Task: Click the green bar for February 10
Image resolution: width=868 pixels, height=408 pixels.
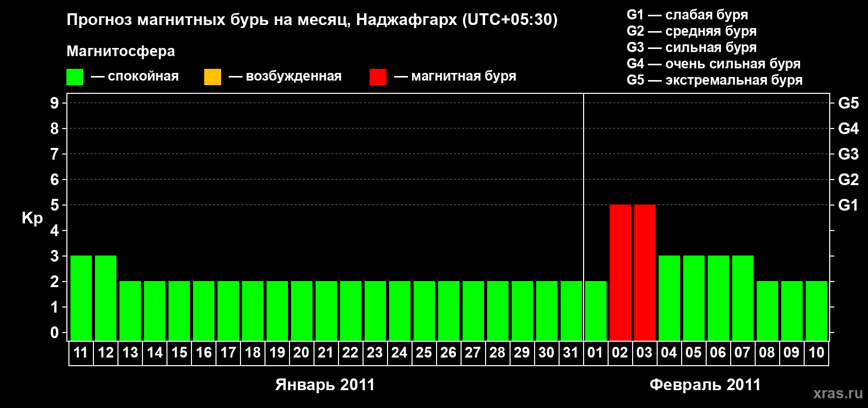Action: (x=816, y=311)
